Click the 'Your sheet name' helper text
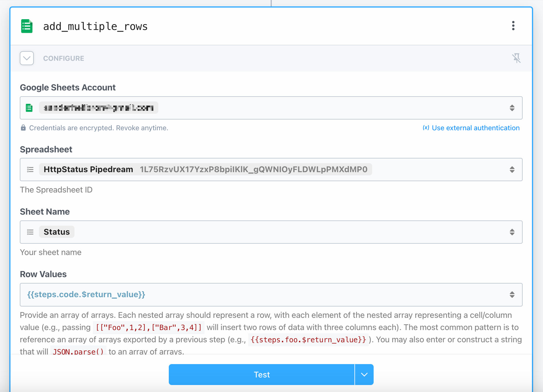The image size is (543, 392). tap(51, 252)
